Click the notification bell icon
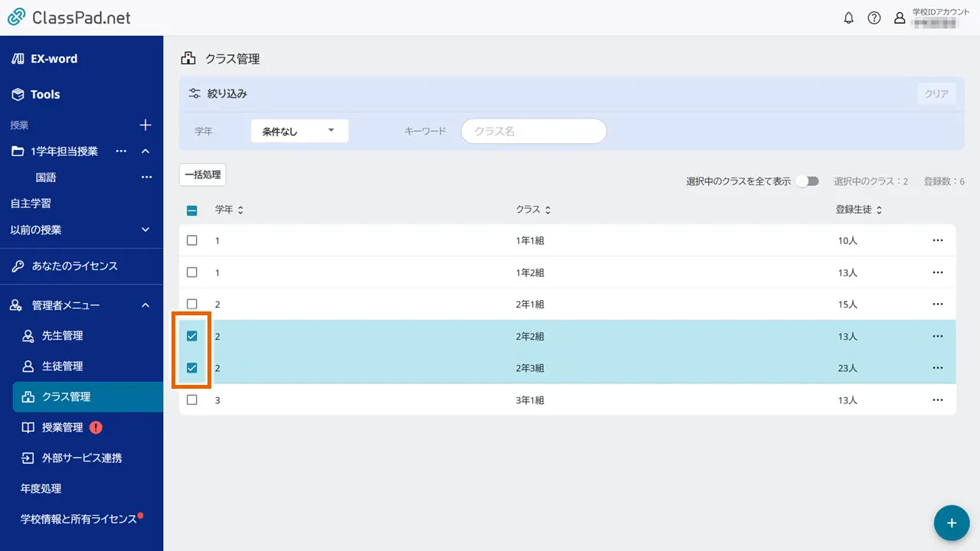The height and width of the screenshot is (551, 980). 848,18
